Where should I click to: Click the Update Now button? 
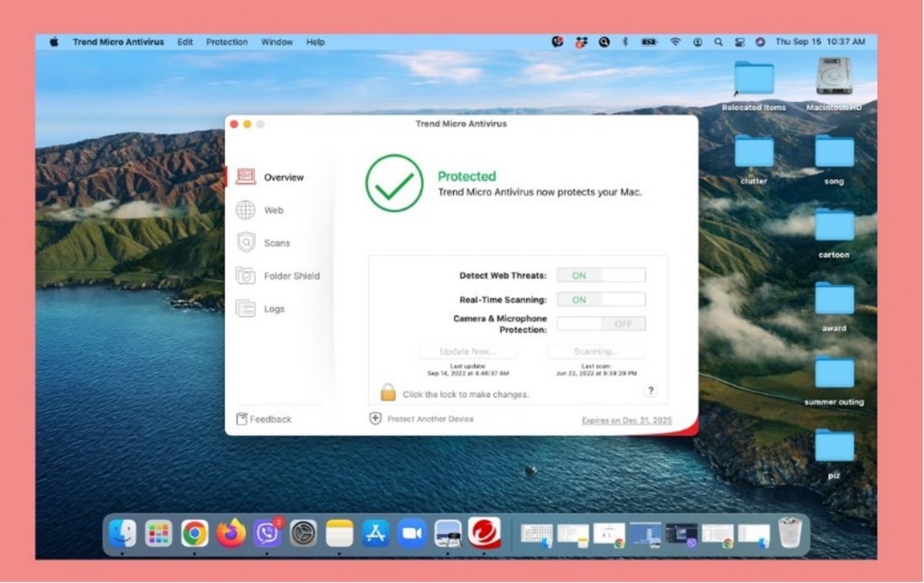pos(467,351)
